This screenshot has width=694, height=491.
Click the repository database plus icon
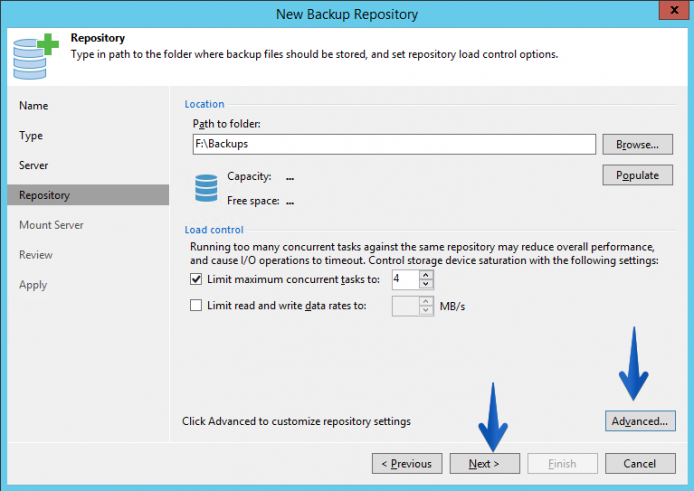(35, 56)
